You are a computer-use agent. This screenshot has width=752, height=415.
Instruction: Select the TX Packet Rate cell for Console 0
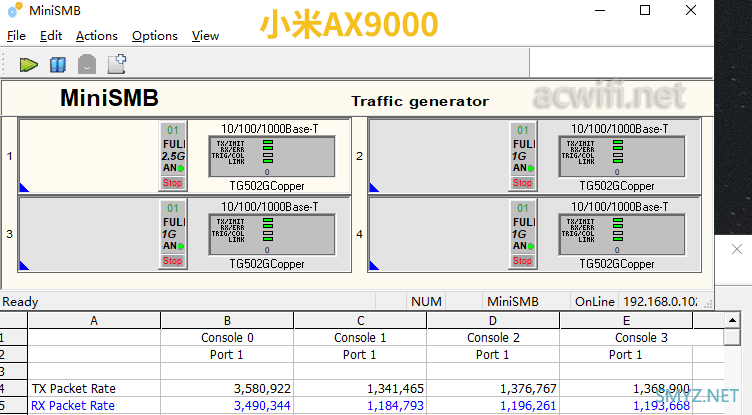click(x=227, y=388)
